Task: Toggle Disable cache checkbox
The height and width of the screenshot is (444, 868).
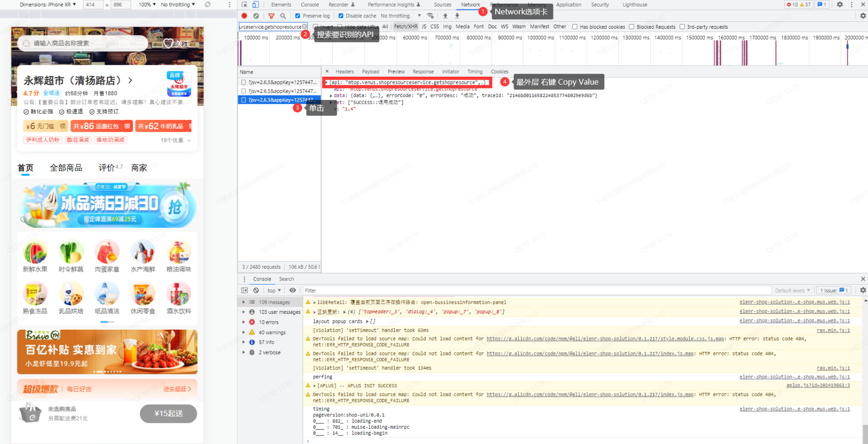Action: pos(341,16)
